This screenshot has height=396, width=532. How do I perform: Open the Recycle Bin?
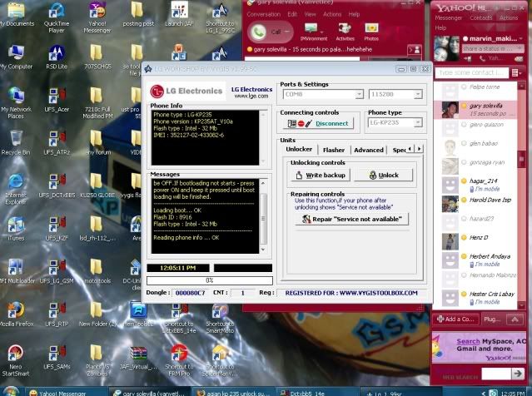click(x=16, y=143)
